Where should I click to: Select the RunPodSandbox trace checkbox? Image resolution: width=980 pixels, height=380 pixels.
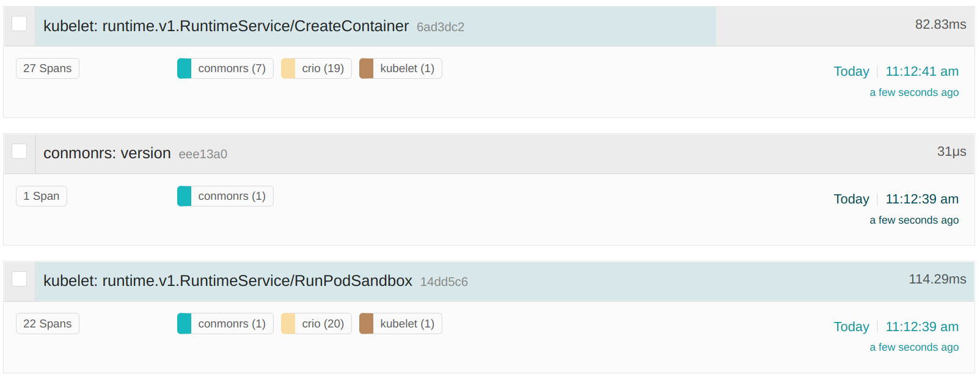[x=19, y=279]
